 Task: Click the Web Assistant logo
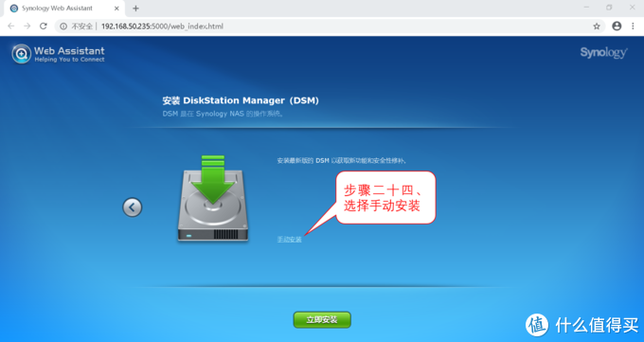pyautogui.click(x=58, y=54)
